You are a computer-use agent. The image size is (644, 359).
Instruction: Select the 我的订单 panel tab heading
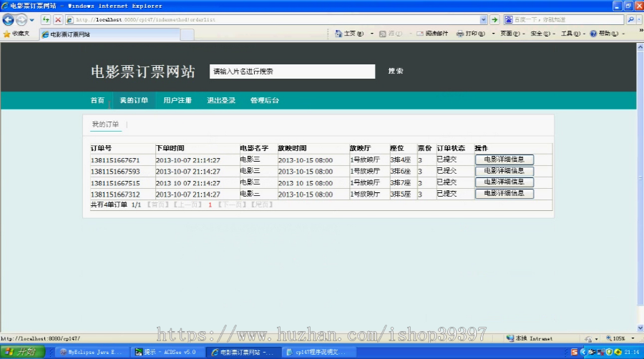click(106, 124)
